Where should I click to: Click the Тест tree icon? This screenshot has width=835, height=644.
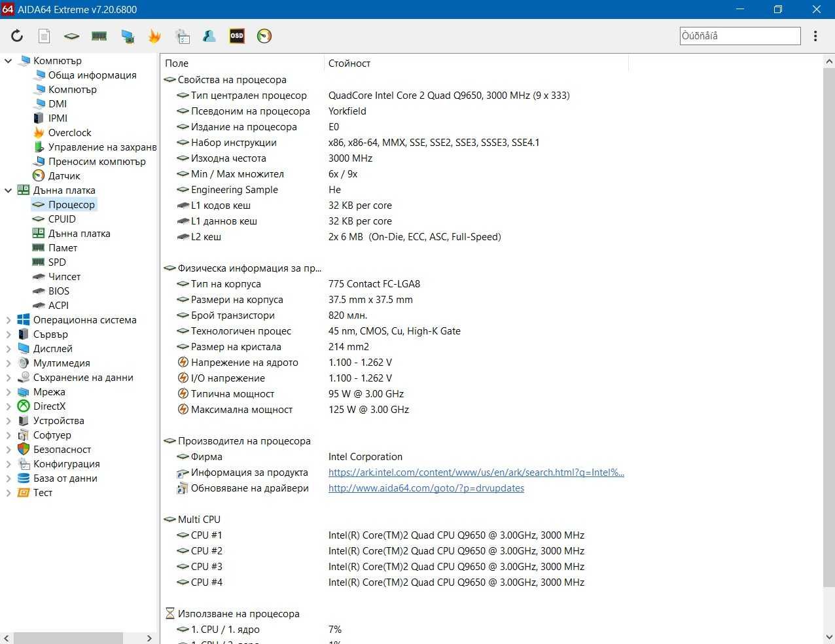(24, 493)
